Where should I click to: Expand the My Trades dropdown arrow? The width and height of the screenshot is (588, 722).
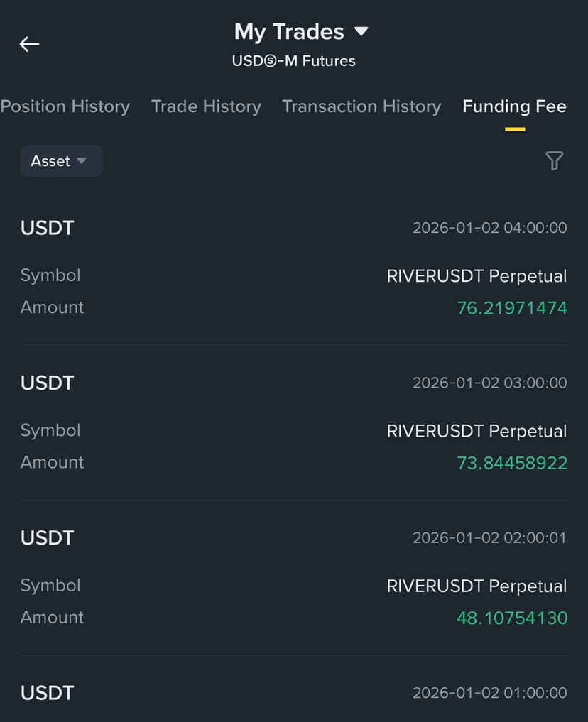pyautogui.click(x=361, y=31)
